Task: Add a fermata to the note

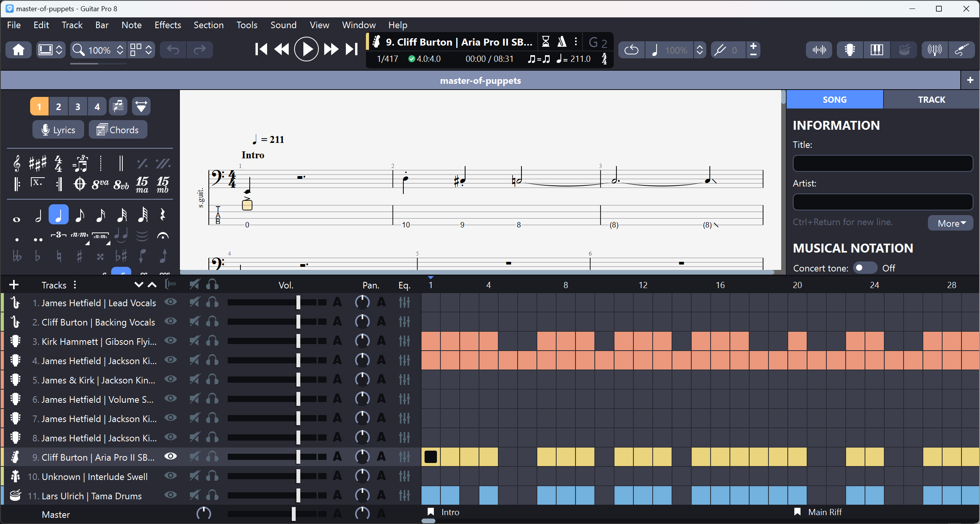Action: 162,235
